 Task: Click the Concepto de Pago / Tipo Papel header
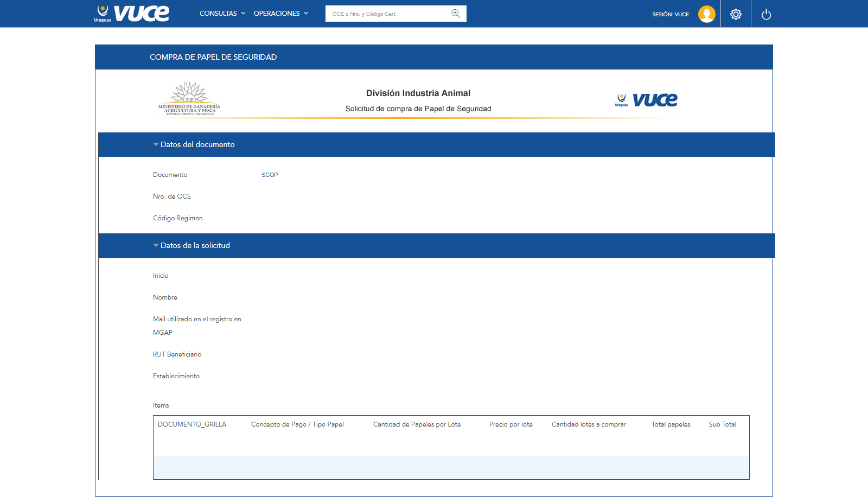tap(297, 424)
